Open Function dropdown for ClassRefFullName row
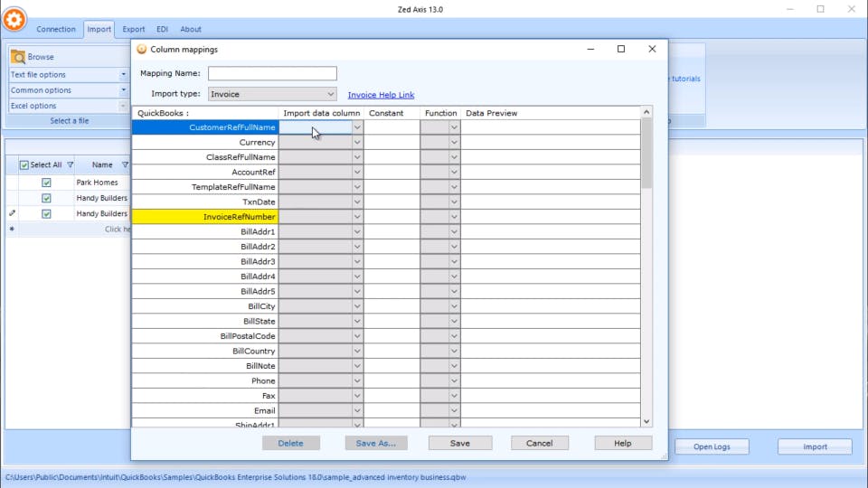This screenshot has height=488, width=868. 454,157
